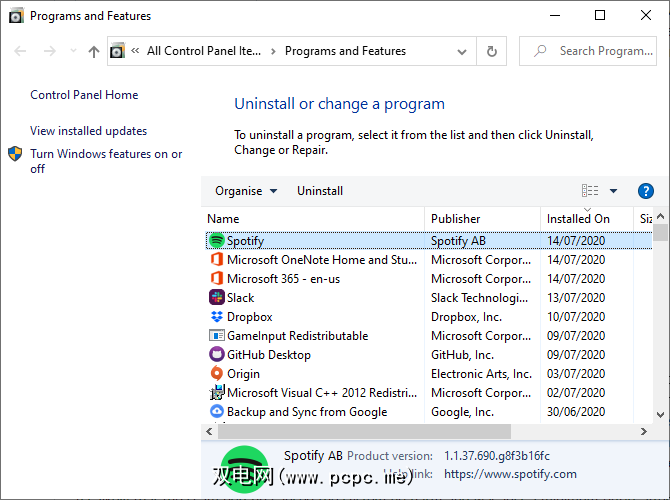Screen dimensions: 670x500
Task: Click the 30/06/2020 install date cell
Action: (576, 412)
